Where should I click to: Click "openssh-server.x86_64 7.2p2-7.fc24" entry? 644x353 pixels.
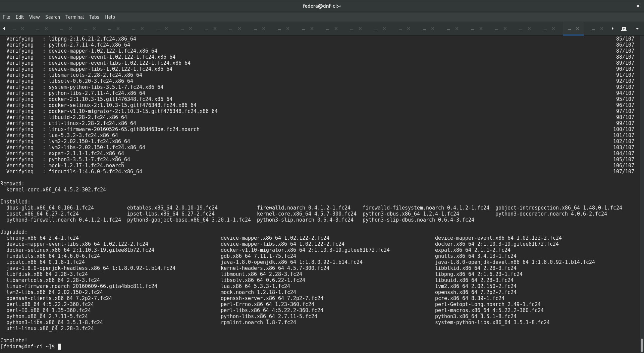[272, 298]
